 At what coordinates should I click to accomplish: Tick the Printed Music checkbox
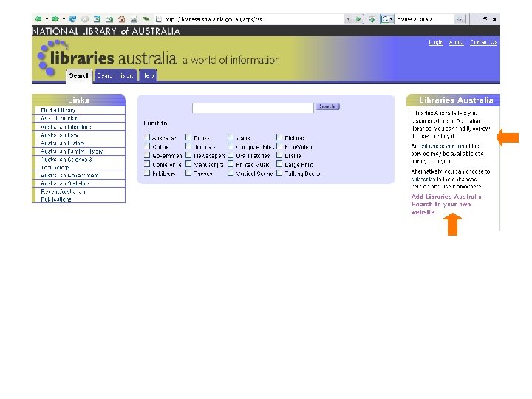[x=231, y=164]
